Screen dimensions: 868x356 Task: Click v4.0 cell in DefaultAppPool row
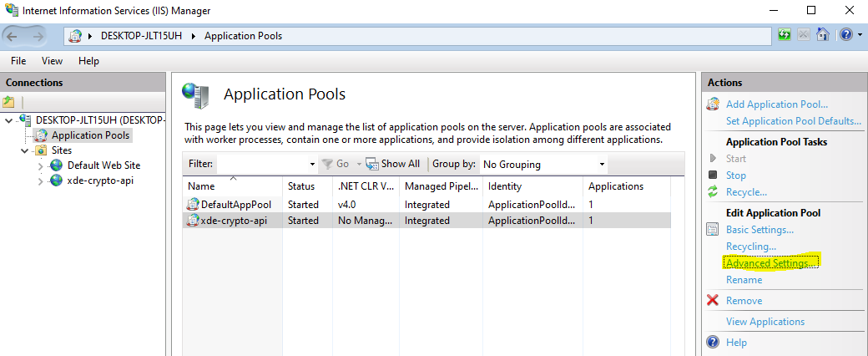(x=346, y=205)
